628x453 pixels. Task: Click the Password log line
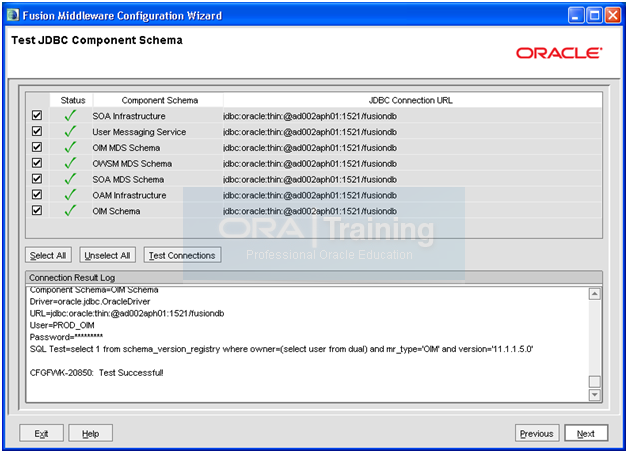[66, 337]
